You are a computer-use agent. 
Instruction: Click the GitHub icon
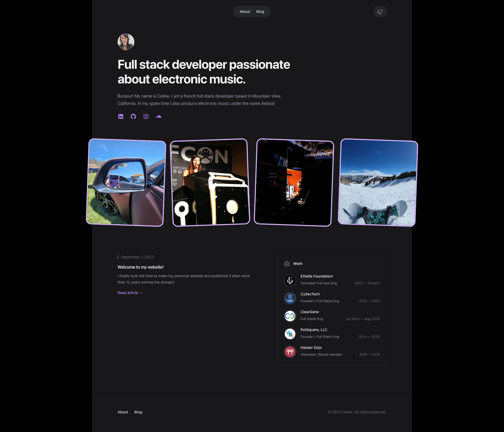(133, 116)
